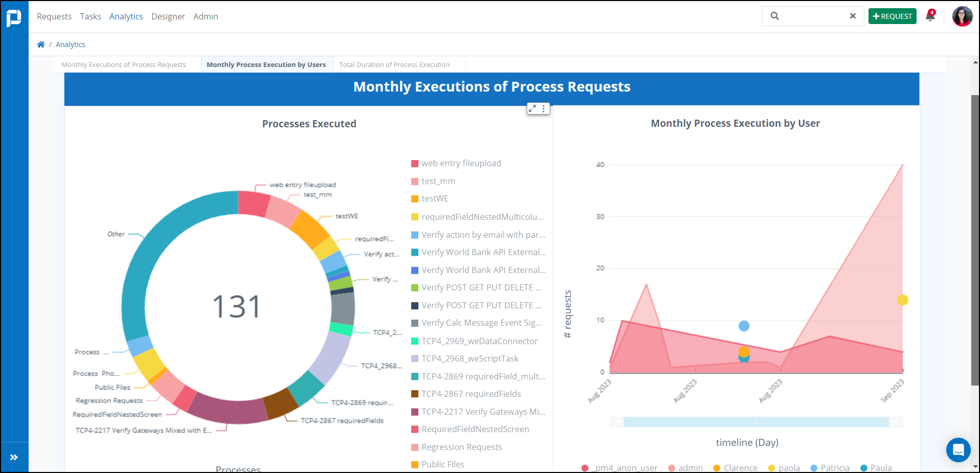The image size is (980, 473).
Task: Open the chat support bubble
Action: click(958, 450)
